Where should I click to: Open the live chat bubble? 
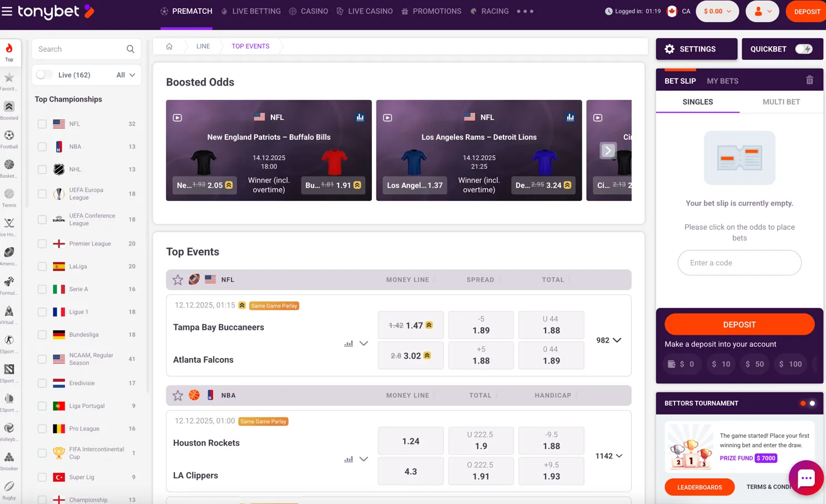tap(805, 477)
